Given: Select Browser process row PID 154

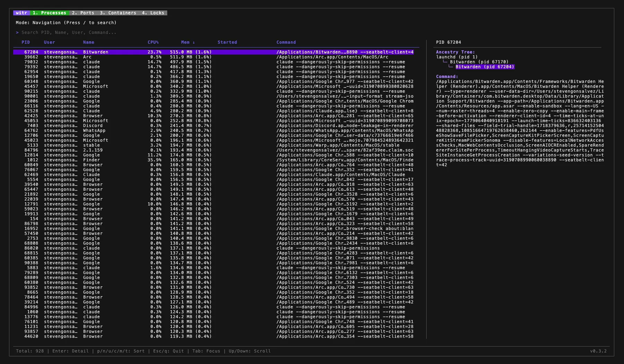Looking at the screenshot, I should pos(216,219).
